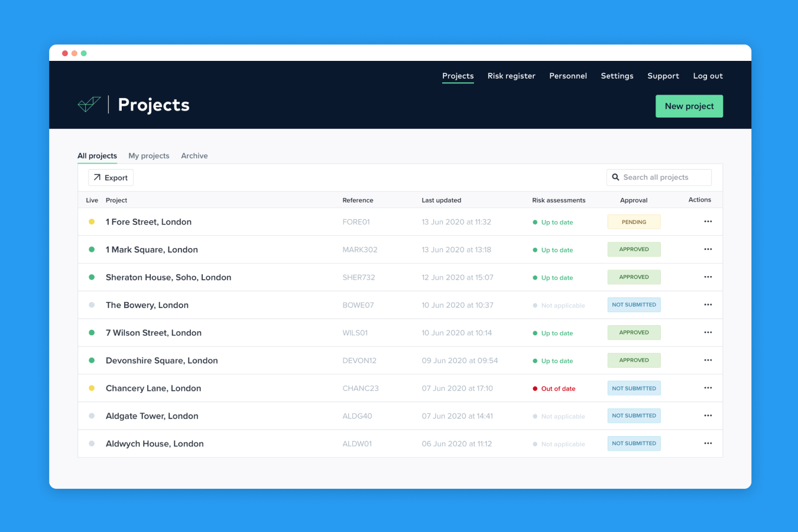Go to Personnel section

pyautogui.click(x=568, y=76)
